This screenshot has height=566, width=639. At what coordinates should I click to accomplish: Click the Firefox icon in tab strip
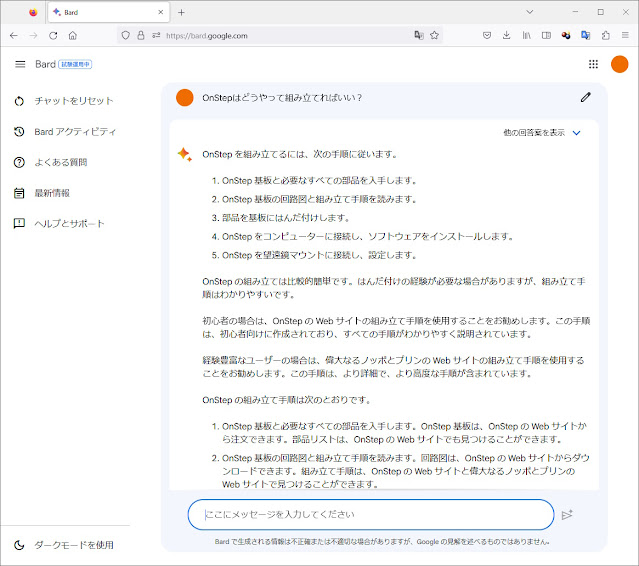[33, 12]
